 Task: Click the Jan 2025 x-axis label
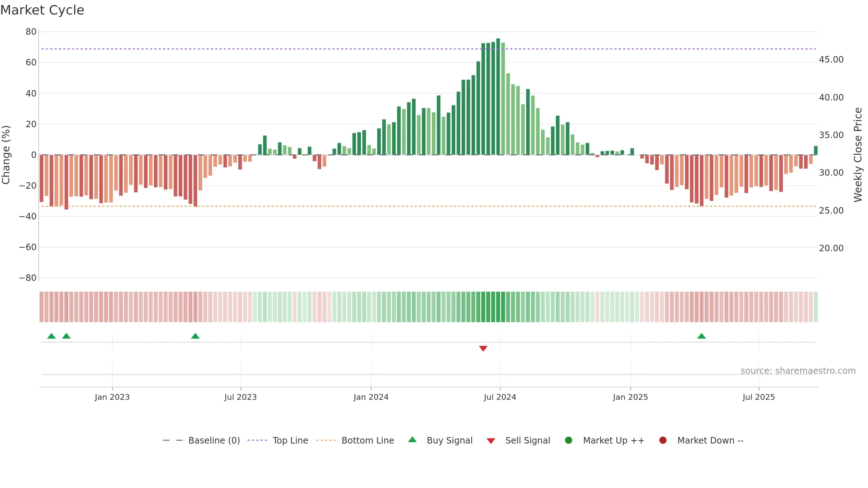(630, 397)
